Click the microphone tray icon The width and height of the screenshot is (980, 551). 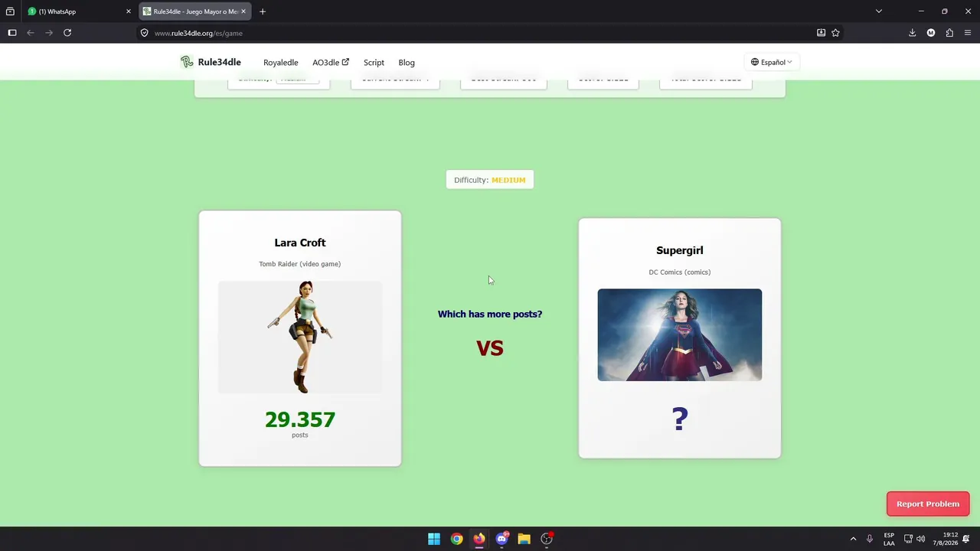[x=870, y=539]
